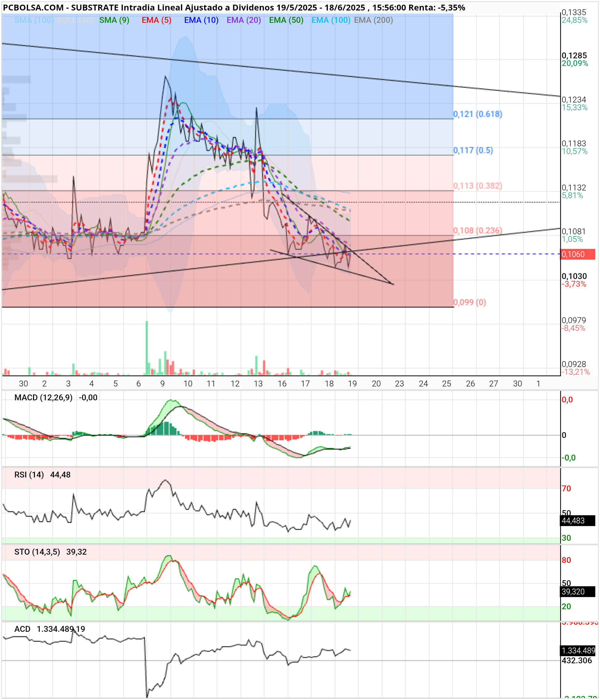
Task: Click the price axis value 0,1081
Action: click(574, 231)
